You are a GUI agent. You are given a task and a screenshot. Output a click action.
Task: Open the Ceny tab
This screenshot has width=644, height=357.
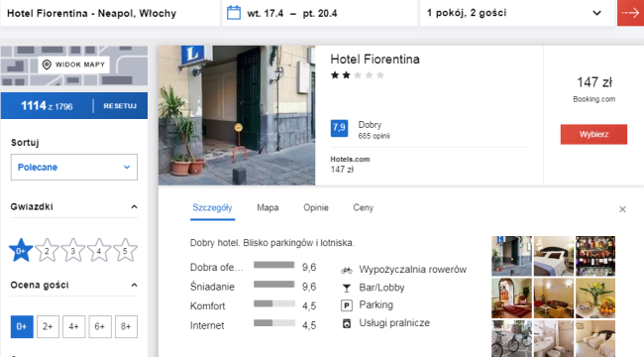[x=363, y=208]
